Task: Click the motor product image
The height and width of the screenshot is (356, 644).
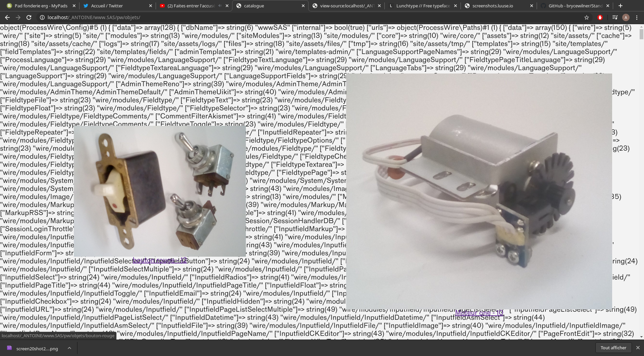Action: (x=479, y=191)
